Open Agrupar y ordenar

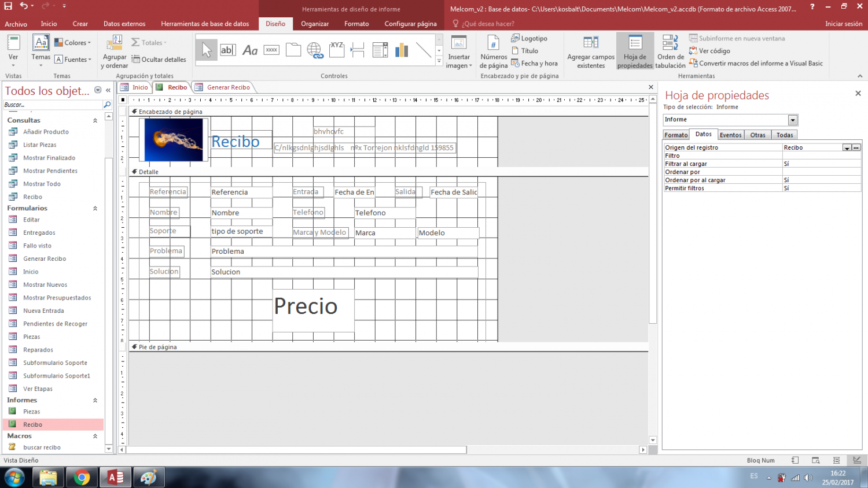(x=115, y=52)
